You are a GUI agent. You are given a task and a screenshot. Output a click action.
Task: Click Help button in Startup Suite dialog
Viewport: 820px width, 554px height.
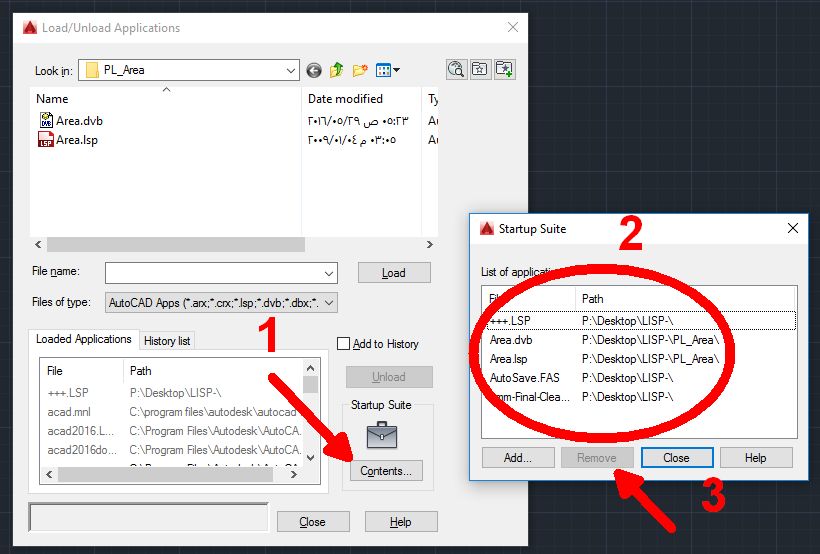[756, 458]
